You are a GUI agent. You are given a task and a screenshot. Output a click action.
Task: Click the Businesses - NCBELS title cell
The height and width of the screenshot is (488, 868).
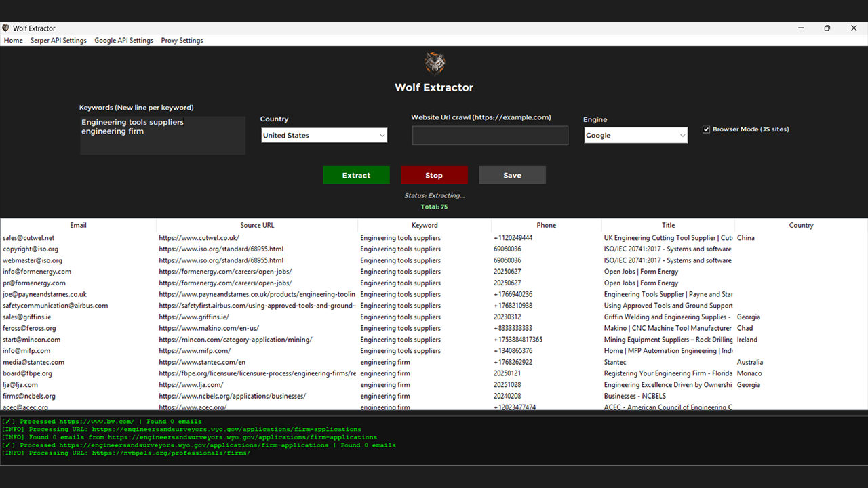635,396
